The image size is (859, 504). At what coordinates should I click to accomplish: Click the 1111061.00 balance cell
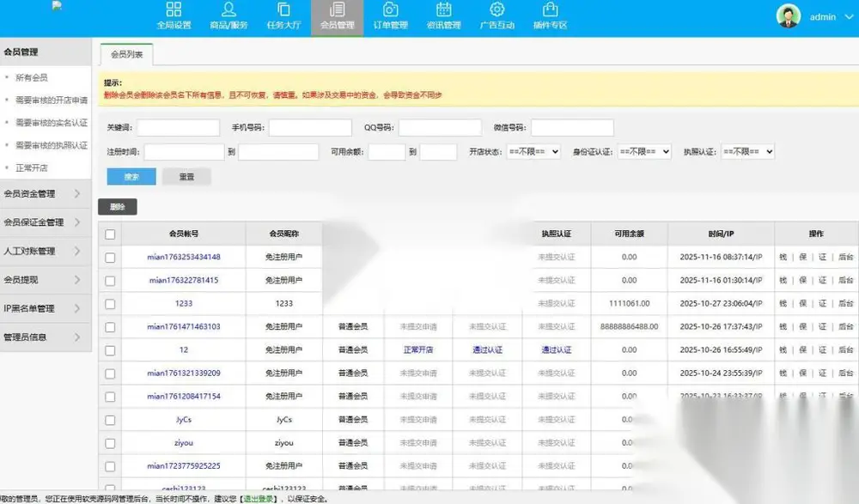pyautogui.click(x=629, y=303)
